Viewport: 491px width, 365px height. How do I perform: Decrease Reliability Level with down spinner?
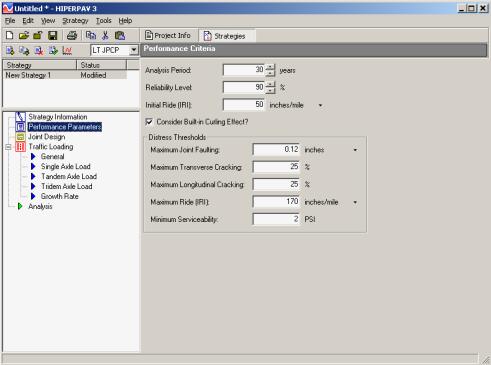coord(270,90)
